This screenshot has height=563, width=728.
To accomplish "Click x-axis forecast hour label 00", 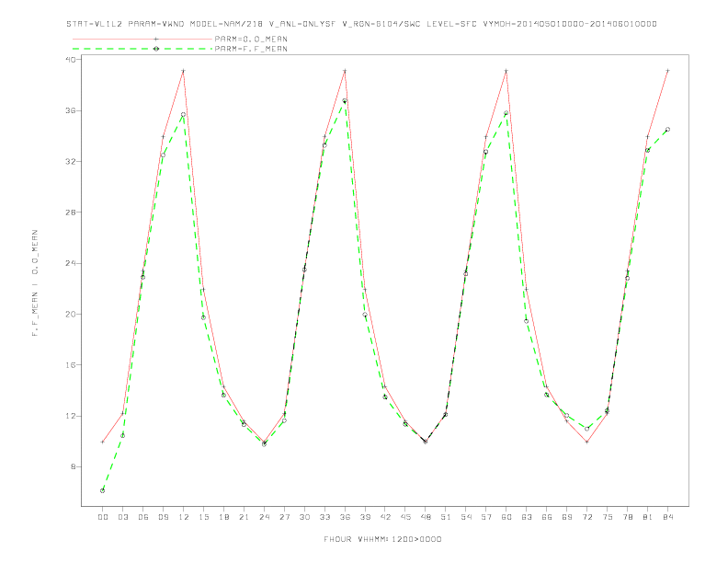I will click(x=103, y=517).
